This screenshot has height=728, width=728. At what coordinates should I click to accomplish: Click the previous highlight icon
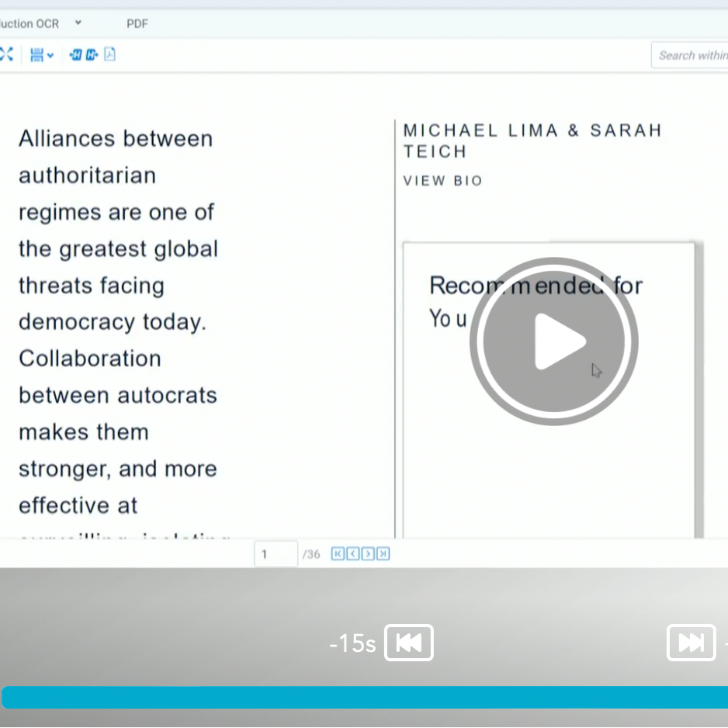(x=75, y=54)
